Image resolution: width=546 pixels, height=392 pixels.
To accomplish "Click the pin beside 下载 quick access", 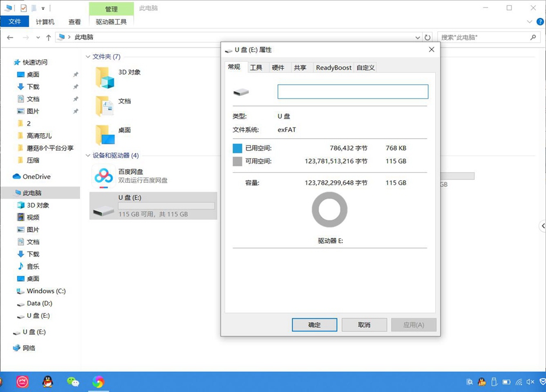I will click(x=76, y=87).
